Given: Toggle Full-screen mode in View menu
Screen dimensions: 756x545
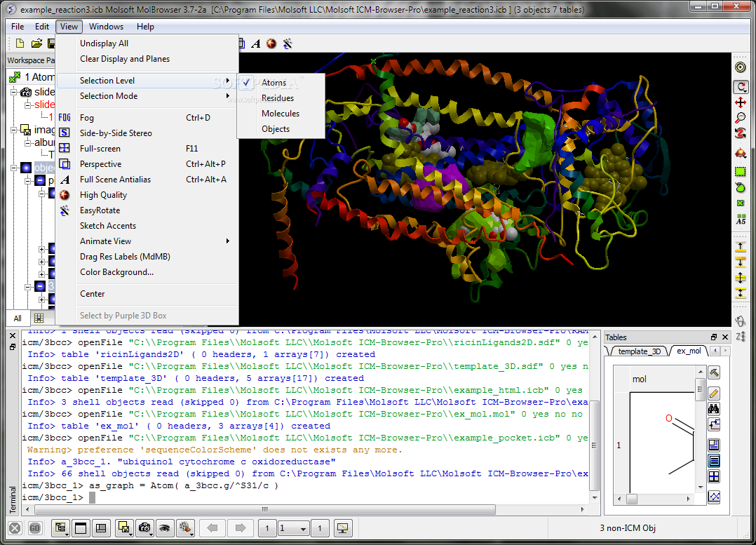Looking at the screenshot, I should (147, 149).
